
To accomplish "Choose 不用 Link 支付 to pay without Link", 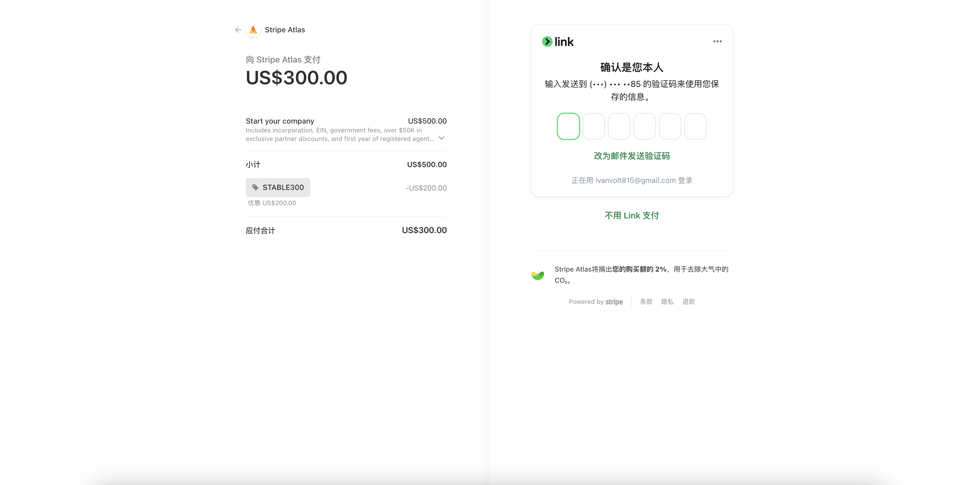I will (x=631, y=215).
